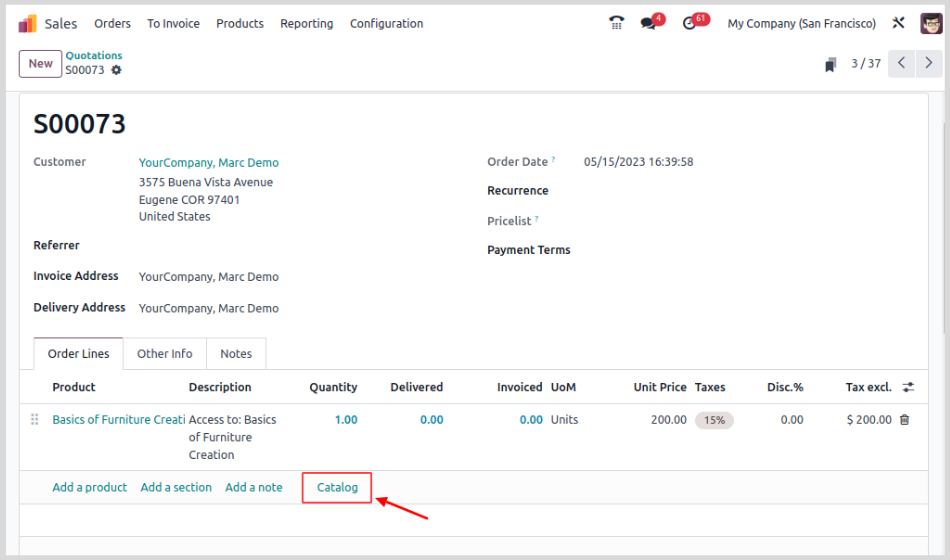Open the Reporting menu

[306, 23]
